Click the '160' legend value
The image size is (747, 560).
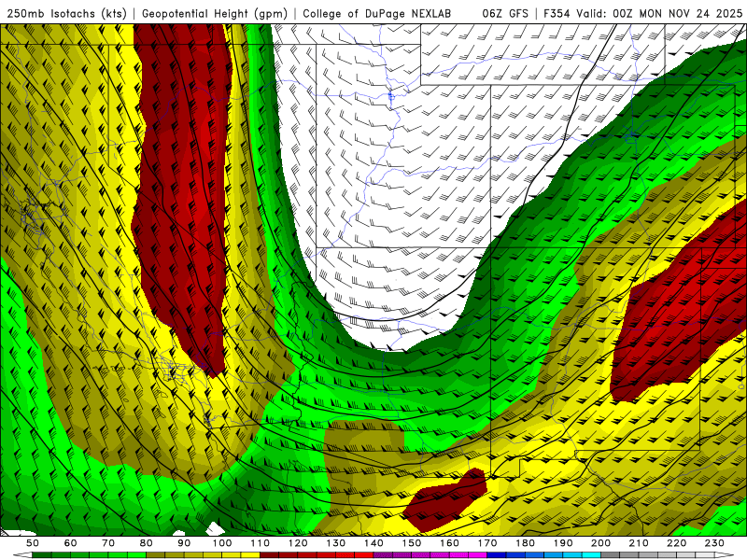449,543
